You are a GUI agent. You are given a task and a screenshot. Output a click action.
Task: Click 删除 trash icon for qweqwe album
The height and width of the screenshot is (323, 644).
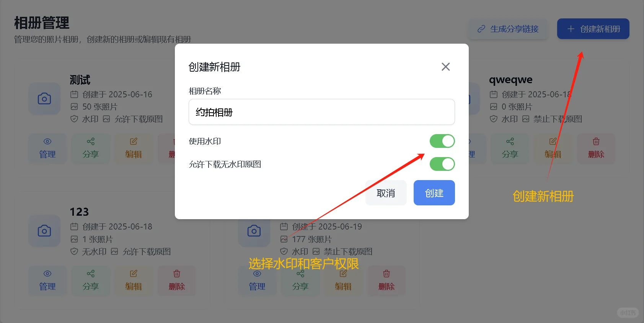[596, 141]
